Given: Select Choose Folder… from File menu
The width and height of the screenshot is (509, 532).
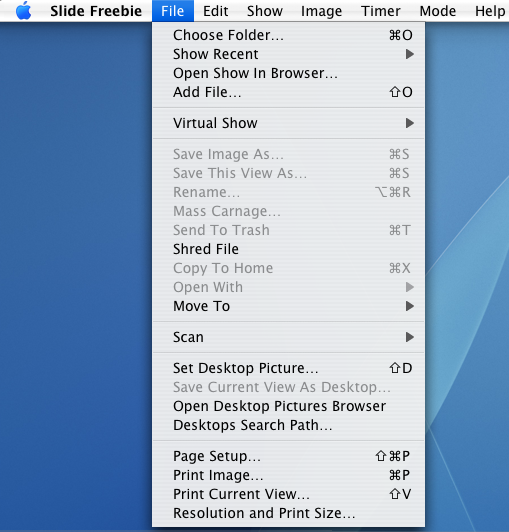Looking at the screenshot, I should pos(288,35).
